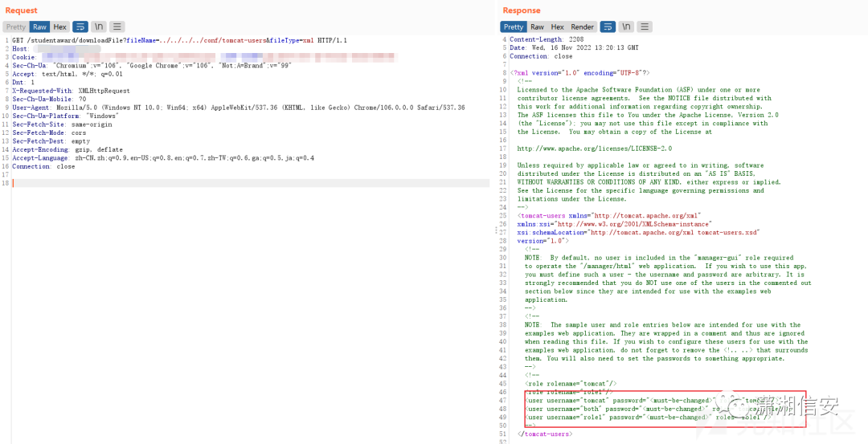Click the Sec-Fetch-Dest: empty line
Viewport: 868px width, 444px height.
click(x=51, y=141)
